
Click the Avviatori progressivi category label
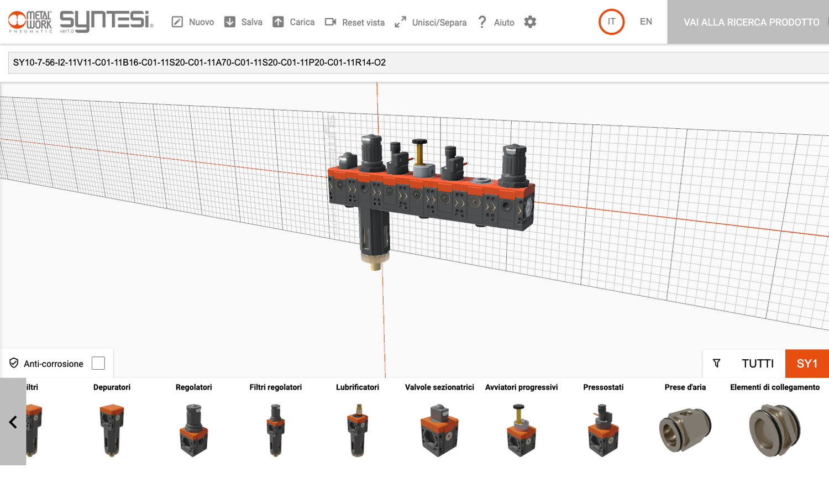pos(521,387)
